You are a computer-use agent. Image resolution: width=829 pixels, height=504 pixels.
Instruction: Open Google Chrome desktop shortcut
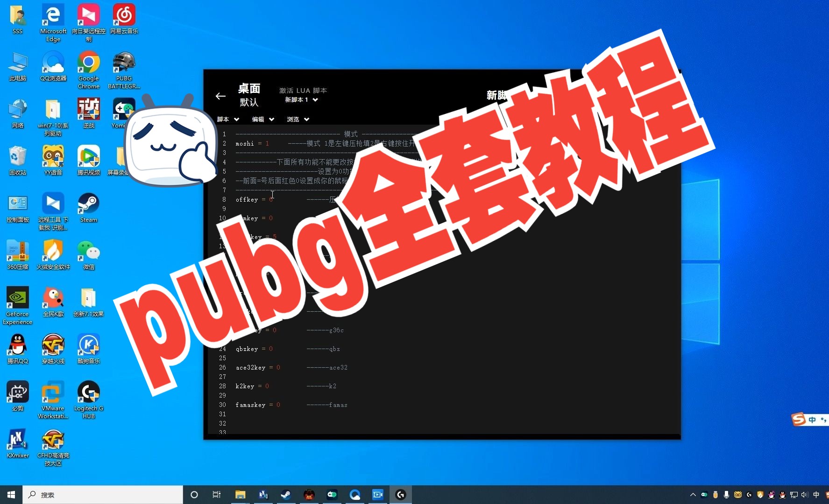89,70
